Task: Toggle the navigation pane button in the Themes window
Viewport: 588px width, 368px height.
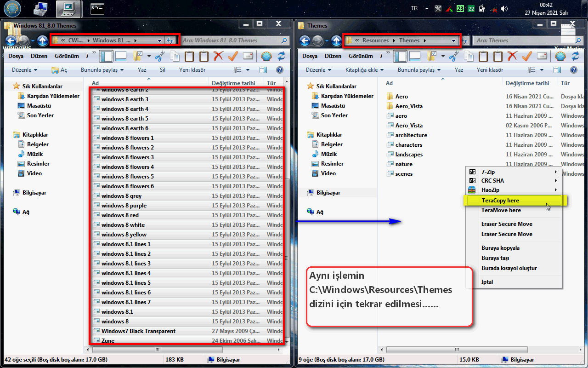Action: (400, 56)
